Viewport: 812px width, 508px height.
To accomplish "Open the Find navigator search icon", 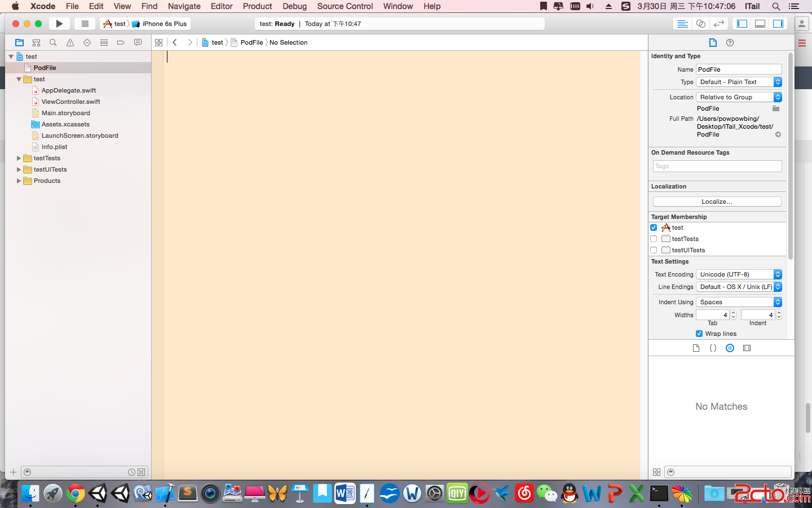I will pos(53,43).
